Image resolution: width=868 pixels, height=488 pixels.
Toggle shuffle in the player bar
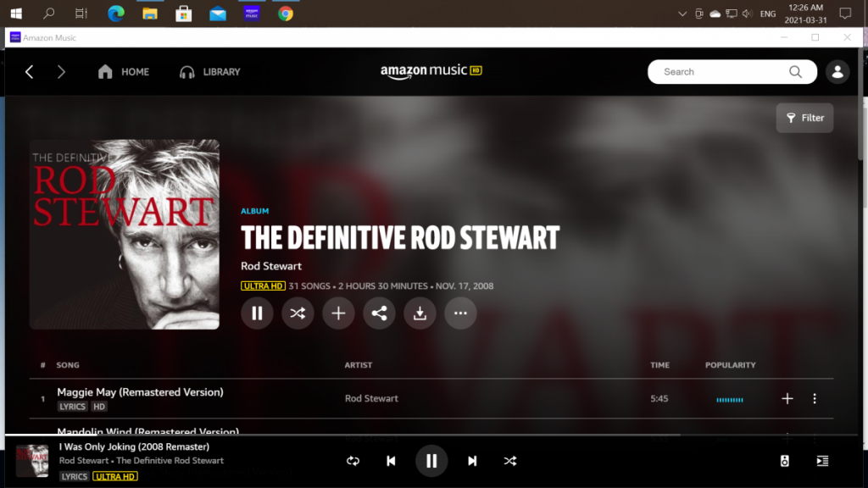tap(510, 461)
